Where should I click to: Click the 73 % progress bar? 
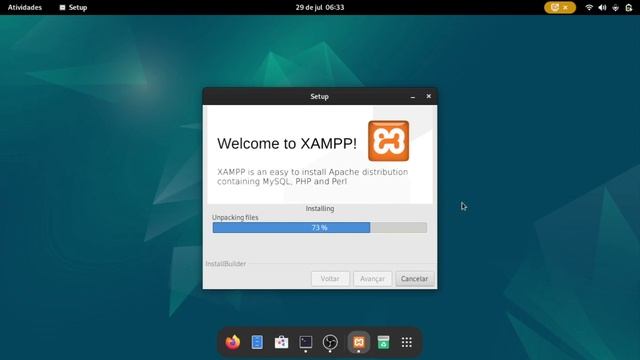pyautogui.click(x=320, y=228)
